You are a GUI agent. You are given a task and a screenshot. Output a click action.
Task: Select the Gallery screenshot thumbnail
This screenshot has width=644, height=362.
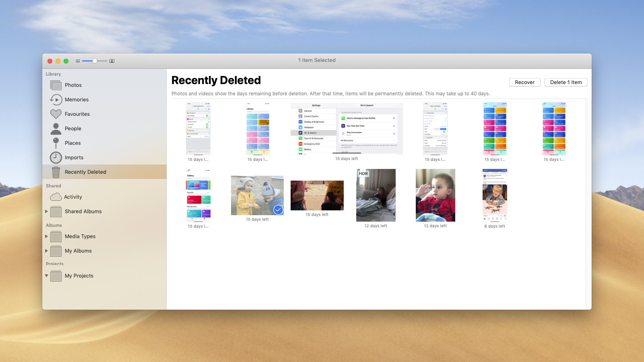(x=198, y=195)
